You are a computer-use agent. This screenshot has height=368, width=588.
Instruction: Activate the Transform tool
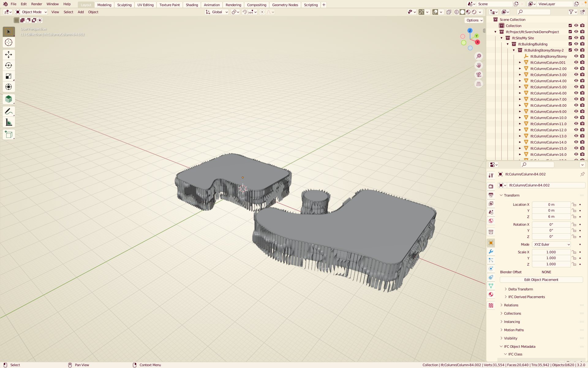(9, 87)
